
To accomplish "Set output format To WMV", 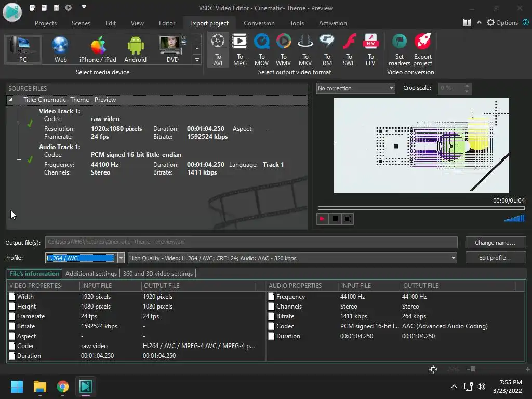I will tap(283, 50).
